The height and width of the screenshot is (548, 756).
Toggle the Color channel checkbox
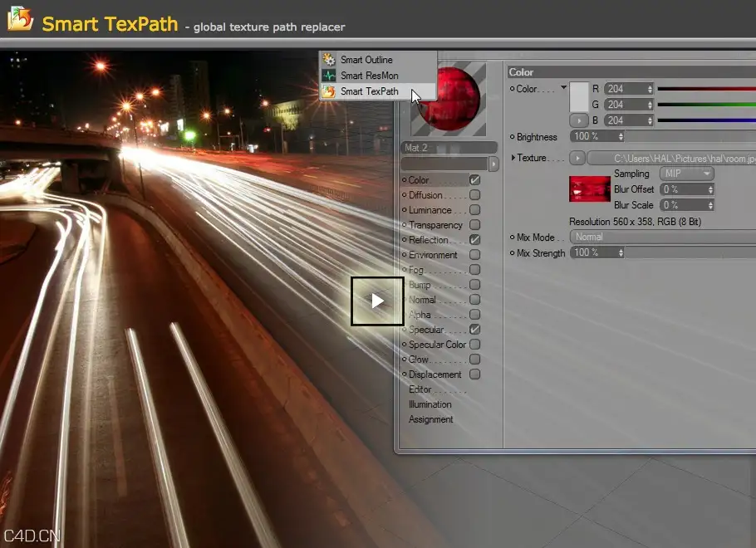[x=475, y=180]
